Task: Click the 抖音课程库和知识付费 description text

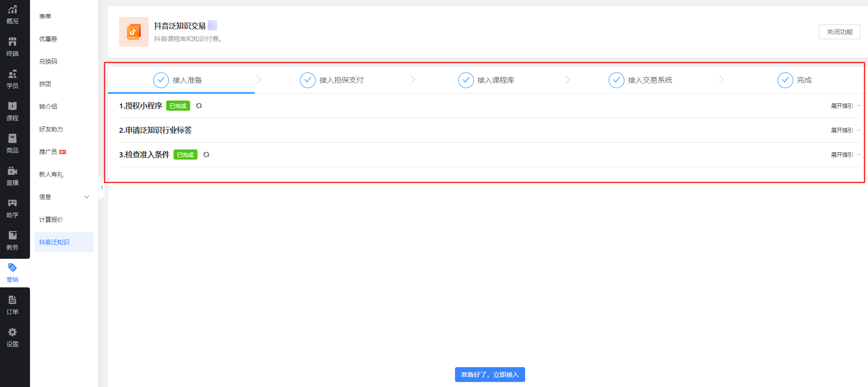Action: coord(188,39)
